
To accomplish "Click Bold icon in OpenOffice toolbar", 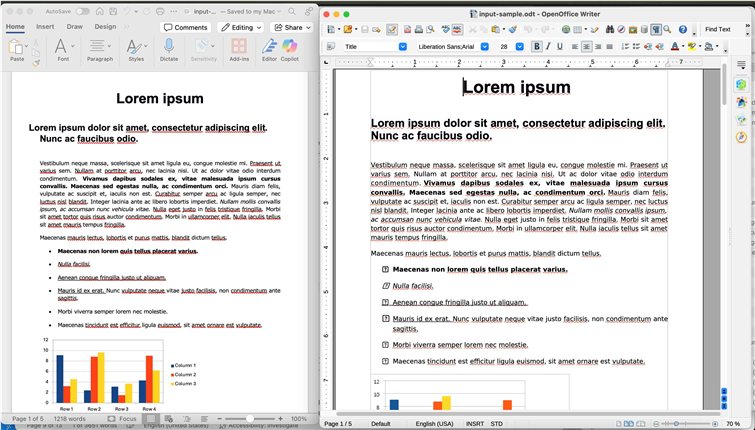I will tap(537, 46).
